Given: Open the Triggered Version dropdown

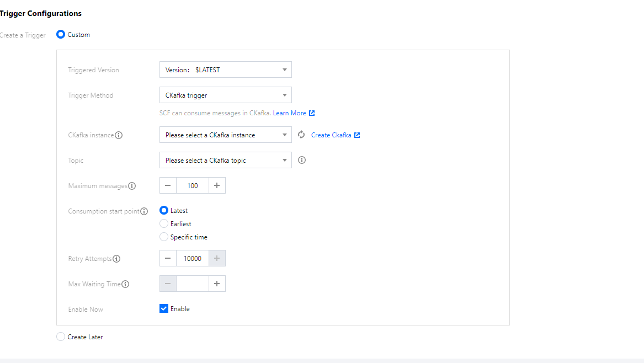Looking at the screenshot, I should [225, 70].
